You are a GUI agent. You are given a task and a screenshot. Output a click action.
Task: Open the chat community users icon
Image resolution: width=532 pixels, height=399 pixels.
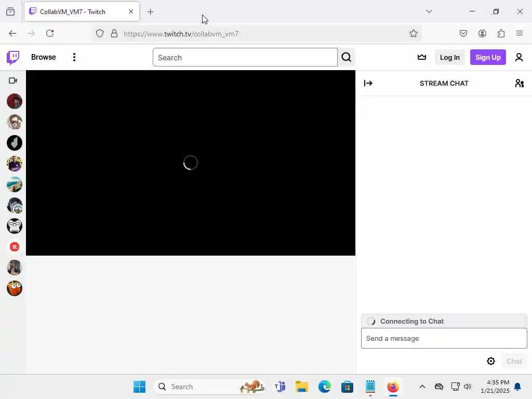click(519, 83)
